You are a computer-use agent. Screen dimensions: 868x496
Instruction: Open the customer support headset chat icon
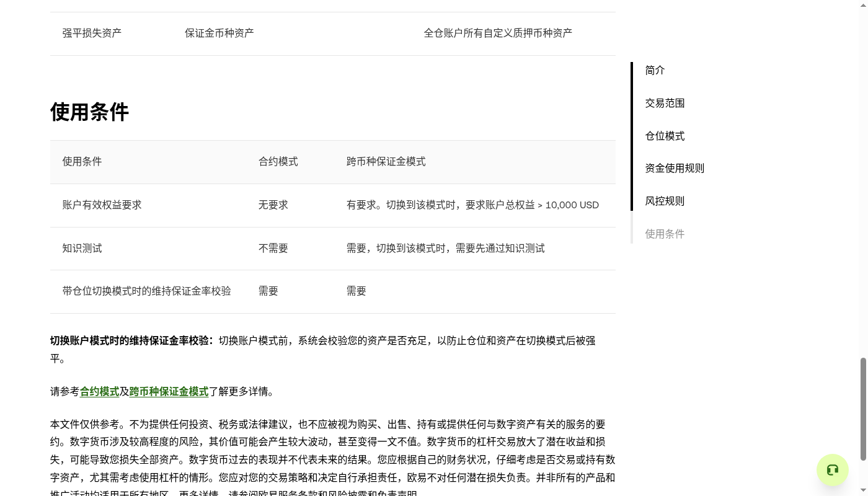832,470
